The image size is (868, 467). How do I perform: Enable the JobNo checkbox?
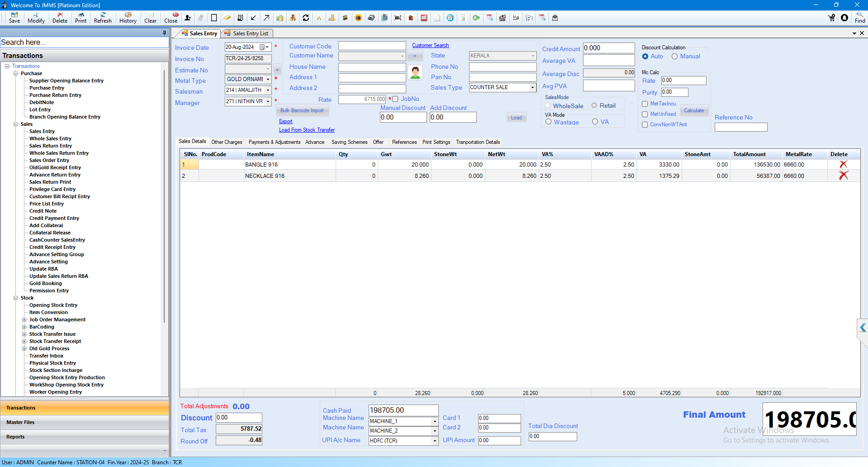(x=395, y=99)
